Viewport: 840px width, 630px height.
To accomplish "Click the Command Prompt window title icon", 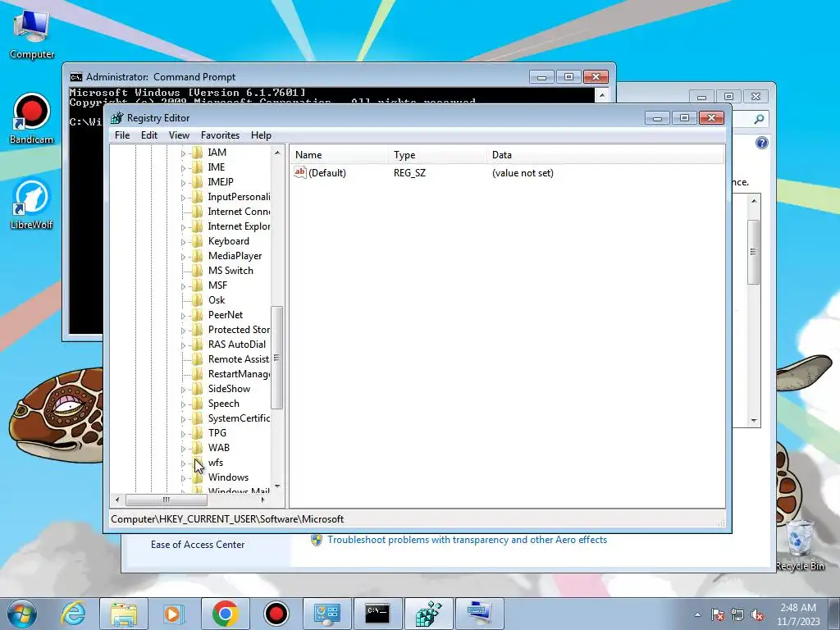I will 76,76.
